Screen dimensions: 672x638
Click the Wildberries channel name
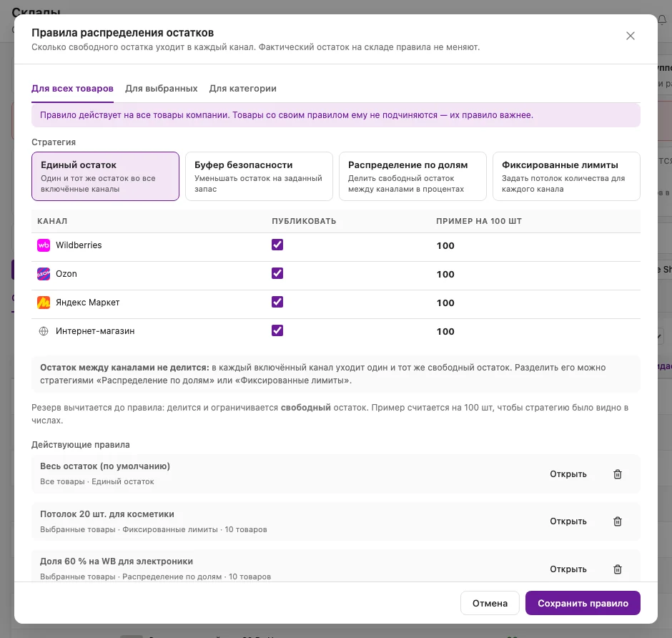pos(79,245)
